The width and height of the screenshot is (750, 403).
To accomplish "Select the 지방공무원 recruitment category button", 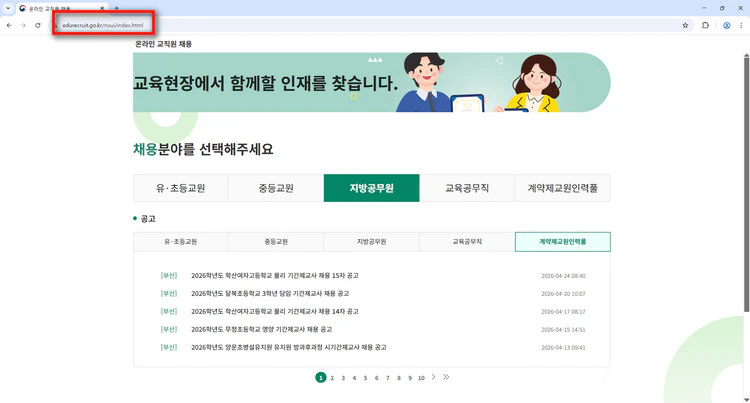I will (x=372, y=188).
